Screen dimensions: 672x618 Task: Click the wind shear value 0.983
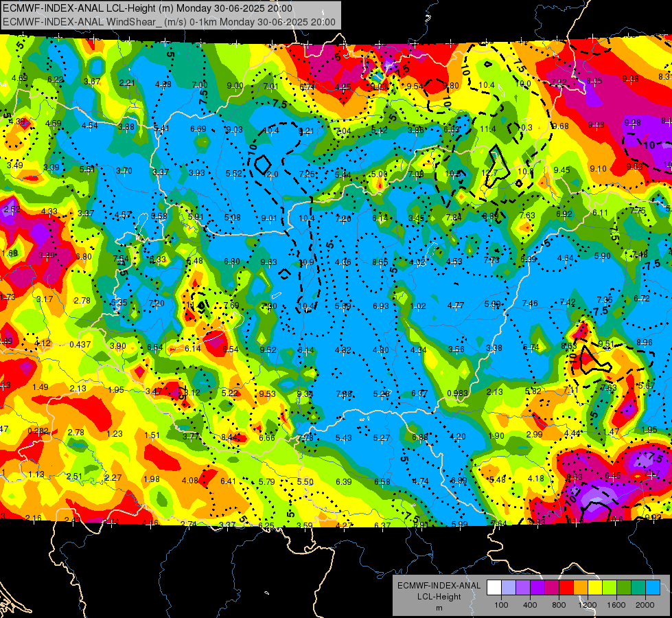coord(457,393)
